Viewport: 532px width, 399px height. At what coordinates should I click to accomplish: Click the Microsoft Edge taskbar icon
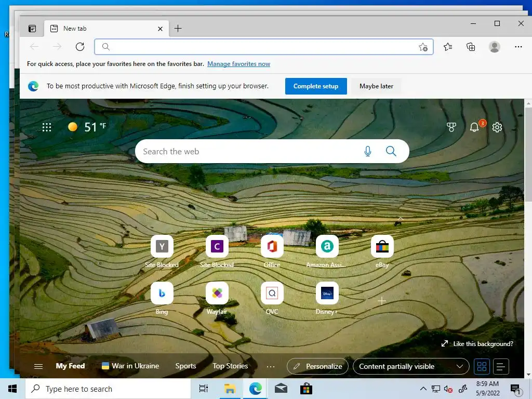point(255,389)
